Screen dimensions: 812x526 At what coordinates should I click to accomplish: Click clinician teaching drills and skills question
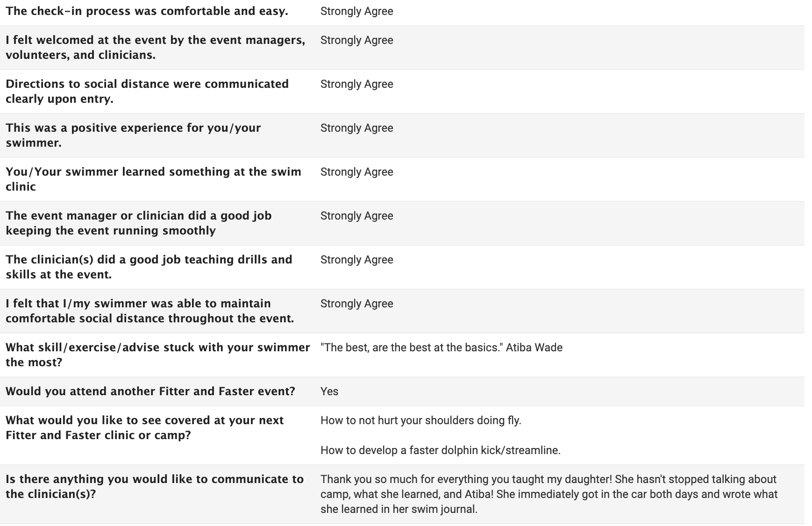click(x=149, y=267)
